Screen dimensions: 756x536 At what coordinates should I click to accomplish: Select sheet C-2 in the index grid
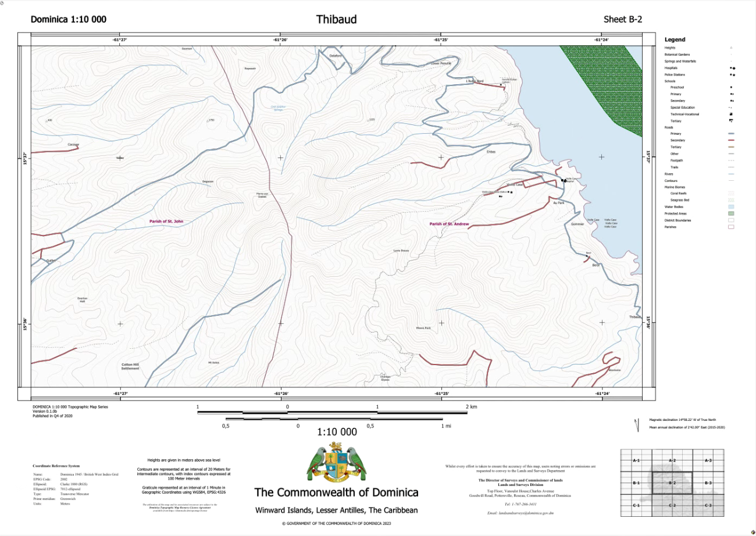point(672,505)
